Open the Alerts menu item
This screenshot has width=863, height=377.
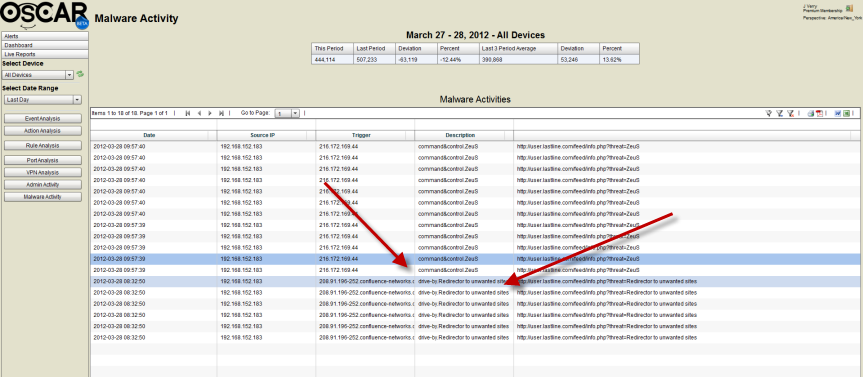45,36
